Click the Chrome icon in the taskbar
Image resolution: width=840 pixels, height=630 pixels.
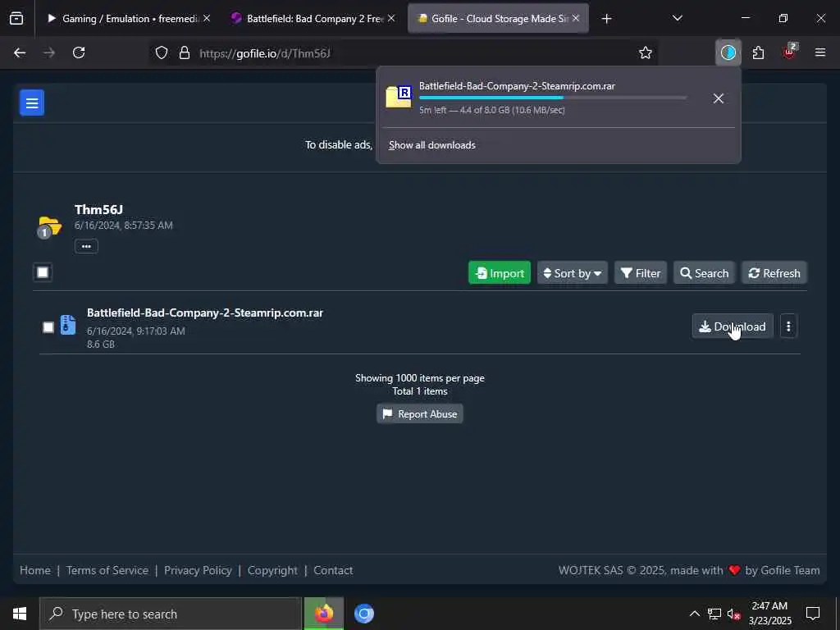click(363, 614)
